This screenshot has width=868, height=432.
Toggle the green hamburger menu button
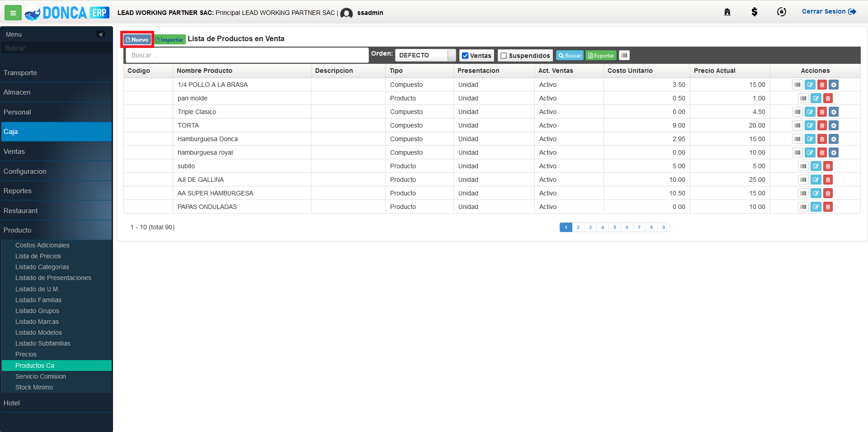click(13, 13)
